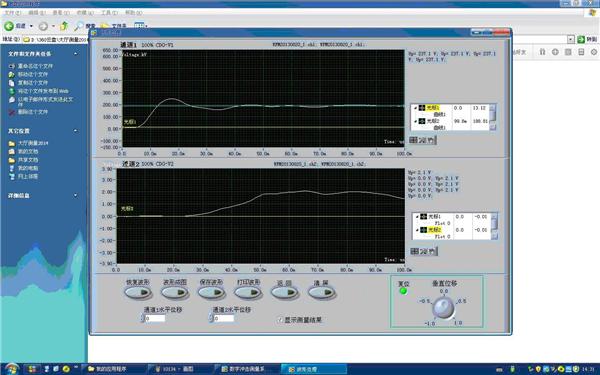The width and height of the screenshot is (600, 375).
Task: Click the channel 2 cursor legend scrollbar
Action: (494, 226)
